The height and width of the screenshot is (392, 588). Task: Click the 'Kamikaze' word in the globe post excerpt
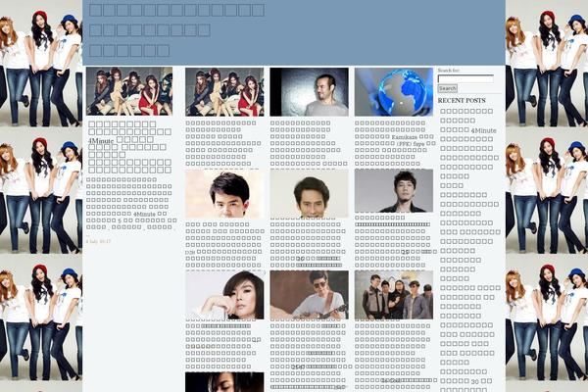pos(404,137)
